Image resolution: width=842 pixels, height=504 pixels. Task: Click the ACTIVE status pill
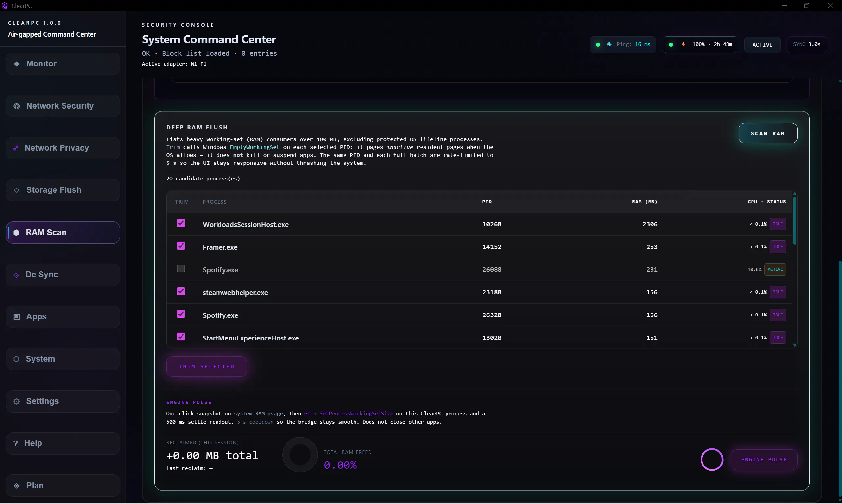click(x=762, y=45)
